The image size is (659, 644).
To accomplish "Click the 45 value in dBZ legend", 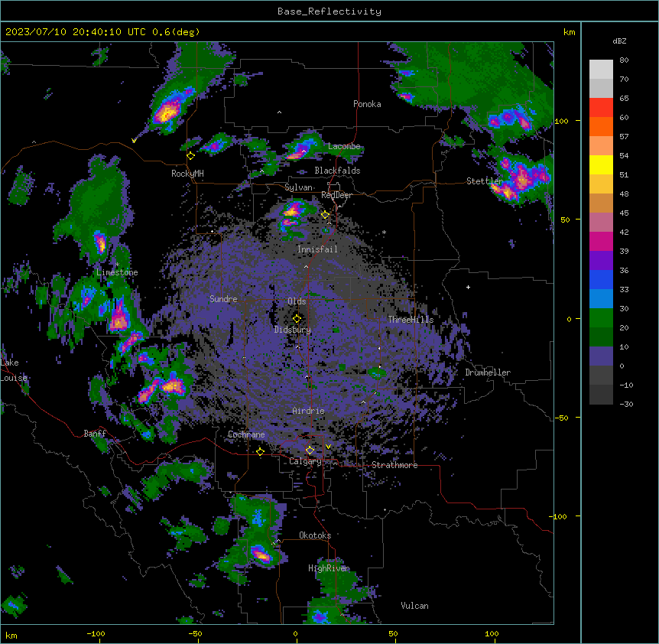I will coord(624,213).
